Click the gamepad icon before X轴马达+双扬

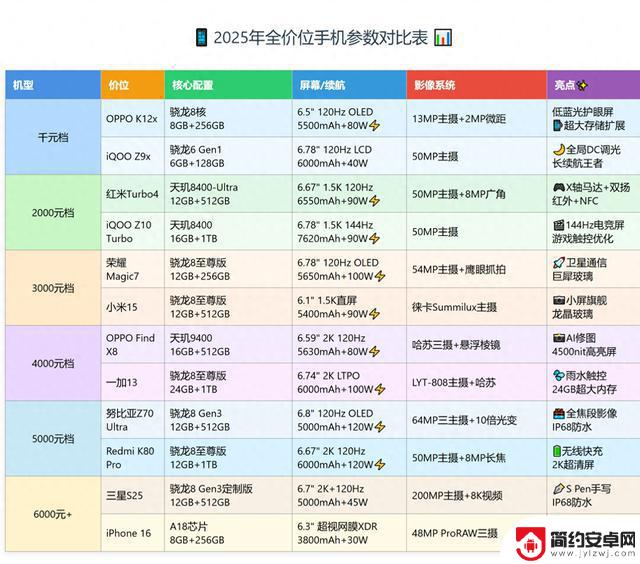click(559, 187)
